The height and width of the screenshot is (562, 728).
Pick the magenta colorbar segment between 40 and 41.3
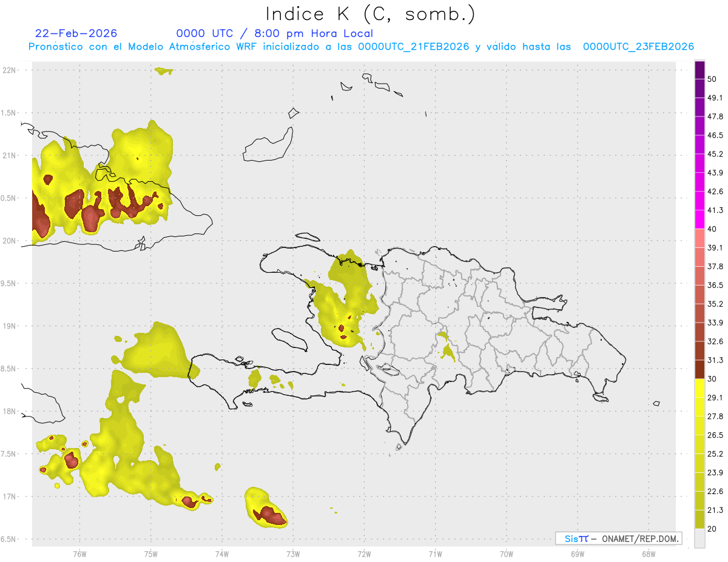pyautogui.click(x=699, y=219)
